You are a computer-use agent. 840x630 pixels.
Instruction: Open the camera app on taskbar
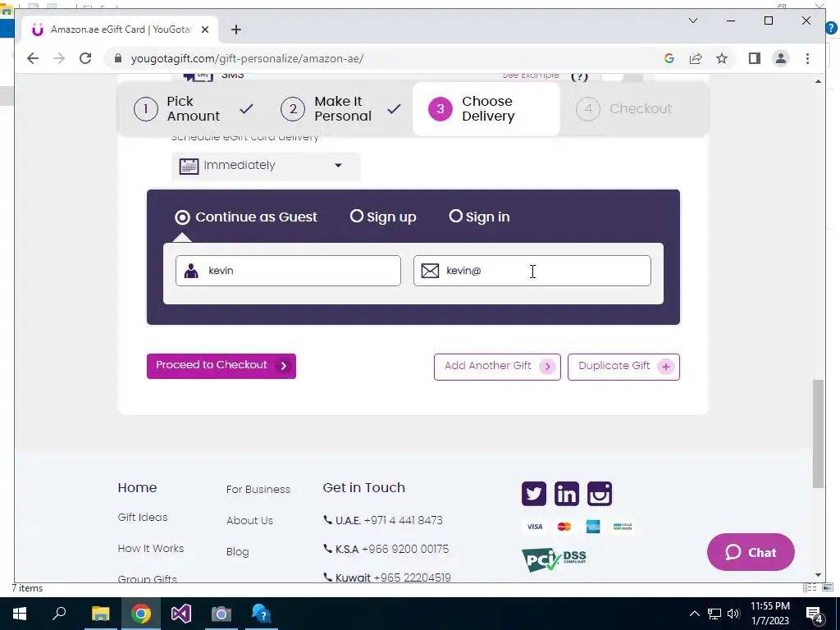(x=221, y=614)
